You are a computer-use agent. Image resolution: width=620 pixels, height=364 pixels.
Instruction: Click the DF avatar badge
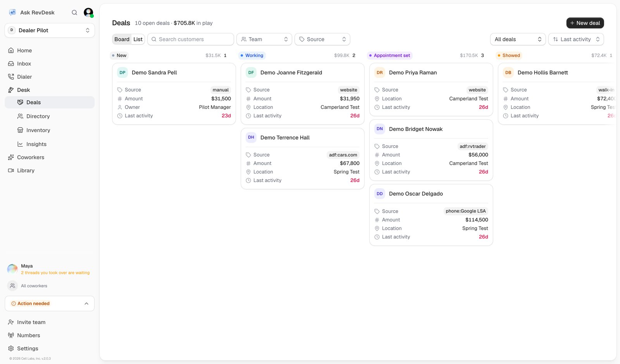click(x=251, y=72)
